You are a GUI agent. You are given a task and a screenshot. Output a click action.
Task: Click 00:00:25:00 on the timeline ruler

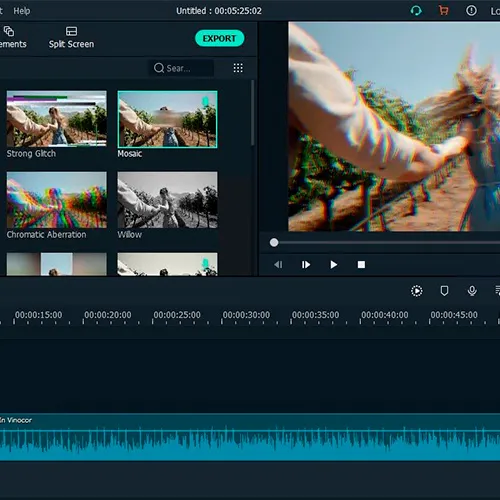(x=177, y=315)
